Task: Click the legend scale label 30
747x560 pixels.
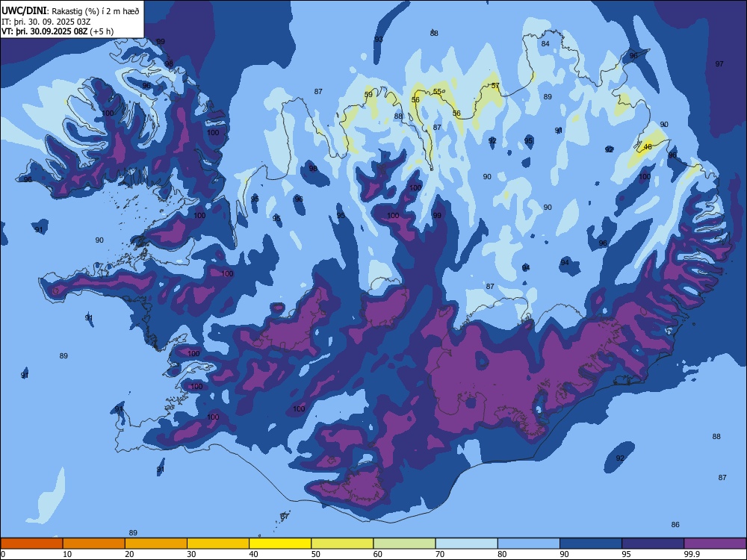Action: (x=191, y=554)
